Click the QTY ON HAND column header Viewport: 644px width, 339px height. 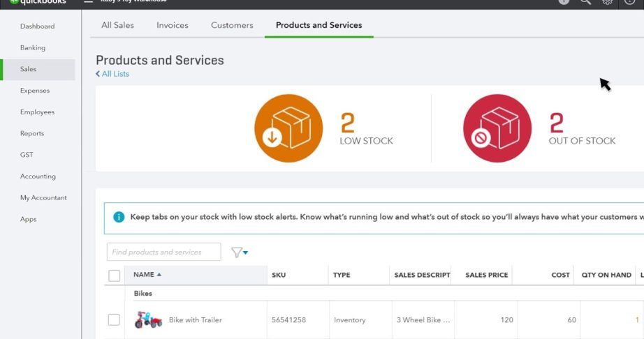606,275
